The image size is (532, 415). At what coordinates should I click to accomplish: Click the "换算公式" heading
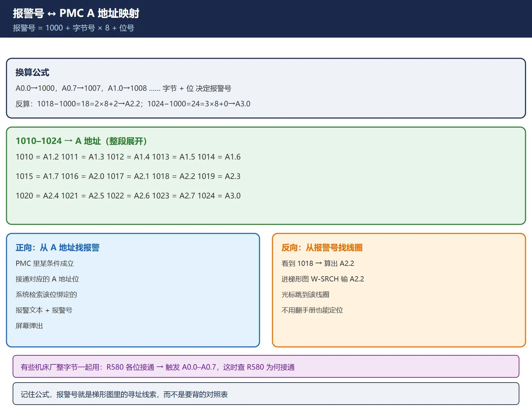[x=32, y=72]
